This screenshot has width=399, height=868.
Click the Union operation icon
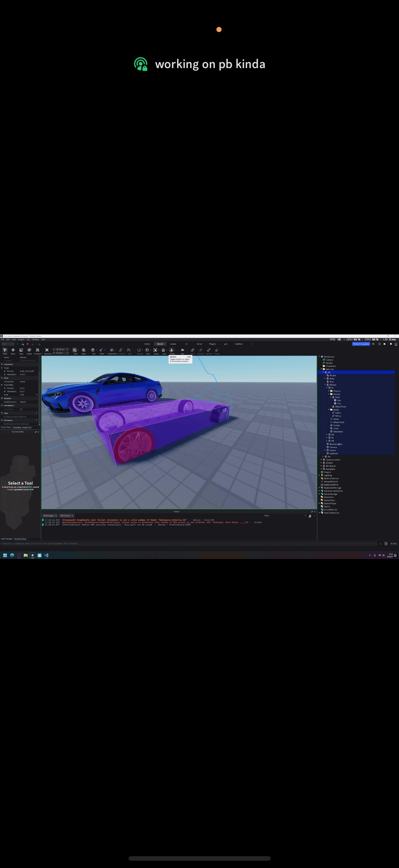[193, 351]
